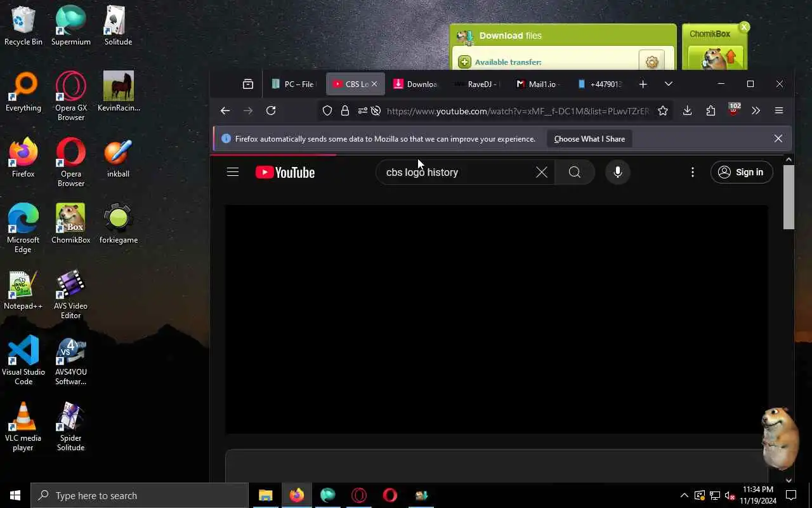This screenshot has width=812, height=508.
Task: Launch Opera GX Browser desktop shortcut
Action: point(71,95)
